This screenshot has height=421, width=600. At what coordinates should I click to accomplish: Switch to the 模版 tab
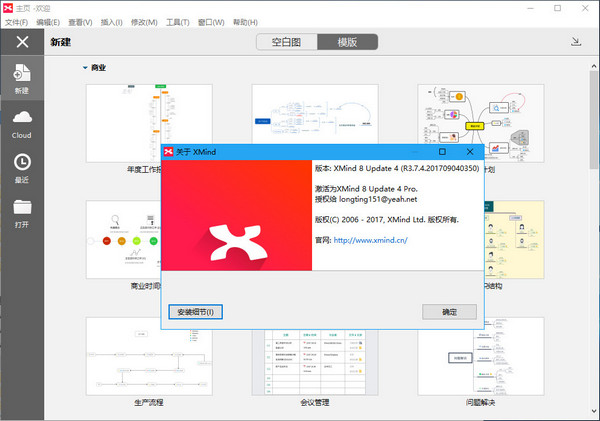click(x=347, y=42)
